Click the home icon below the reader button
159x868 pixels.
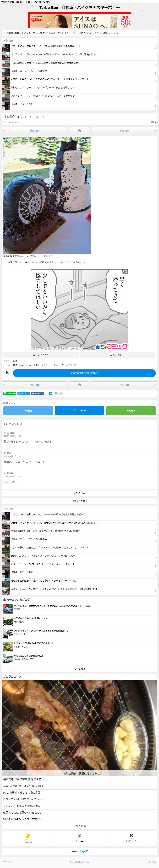[79, 384]
